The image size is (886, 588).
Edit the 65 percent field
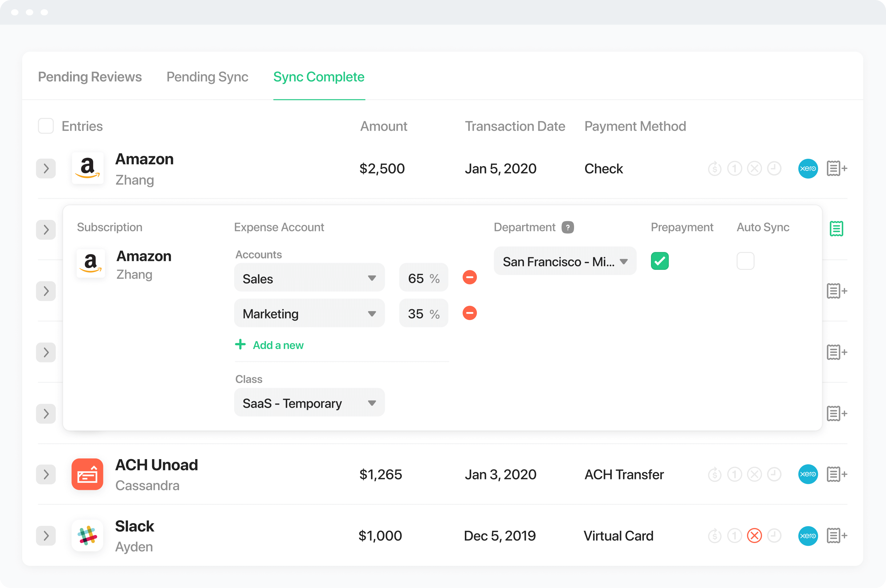pyautogui.click(x=423, y=278)
